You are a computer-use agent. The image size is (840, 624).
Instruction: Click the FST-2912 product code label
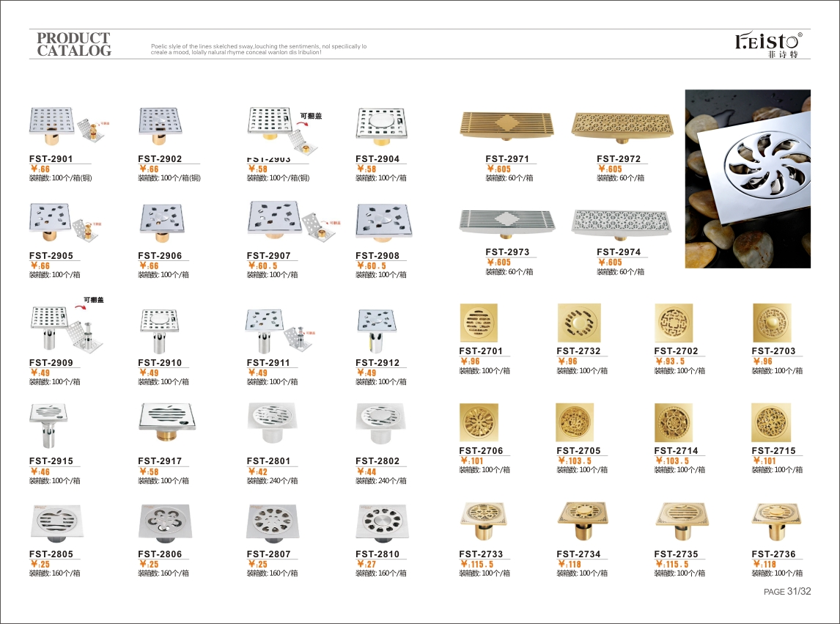[377, 363]
